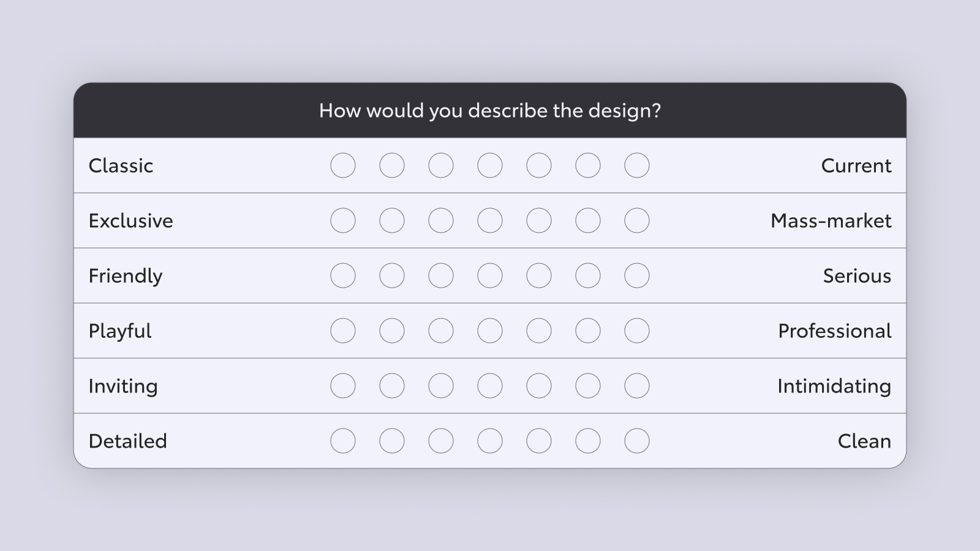Select the radio closest to Inviting
Screen dimensions: 980x551
pyautogui.click(x=343, y=386)
